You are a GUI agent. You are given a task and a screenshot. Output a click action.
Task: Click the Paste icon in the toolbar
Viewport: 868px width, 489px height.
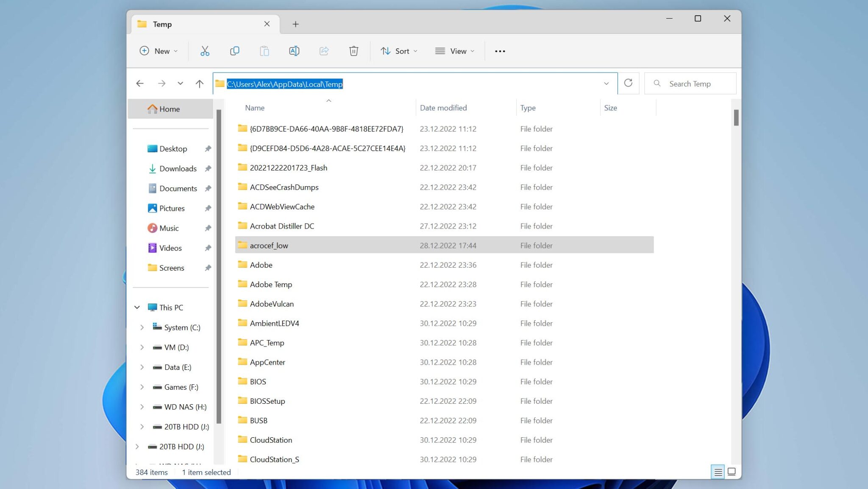coord(264,51)
